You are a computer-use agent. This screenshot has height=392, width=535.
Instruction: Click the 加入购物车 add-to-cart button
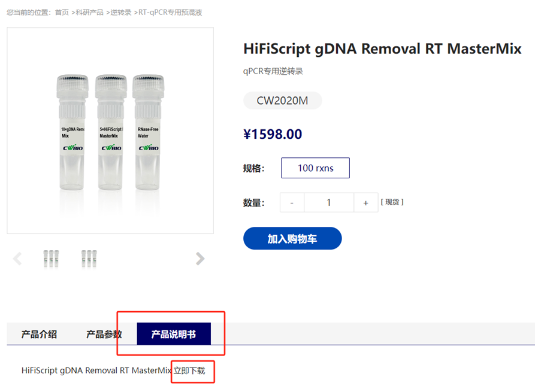292,239
